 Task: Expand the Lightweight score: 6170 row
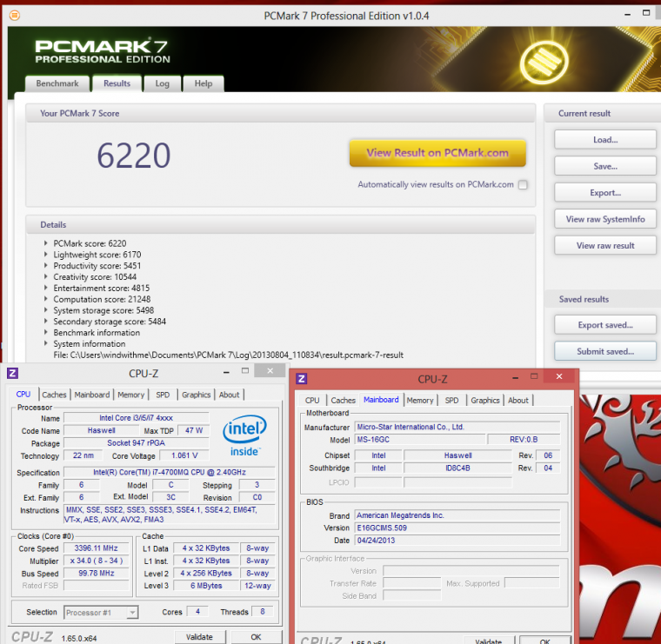click(46, 254)
